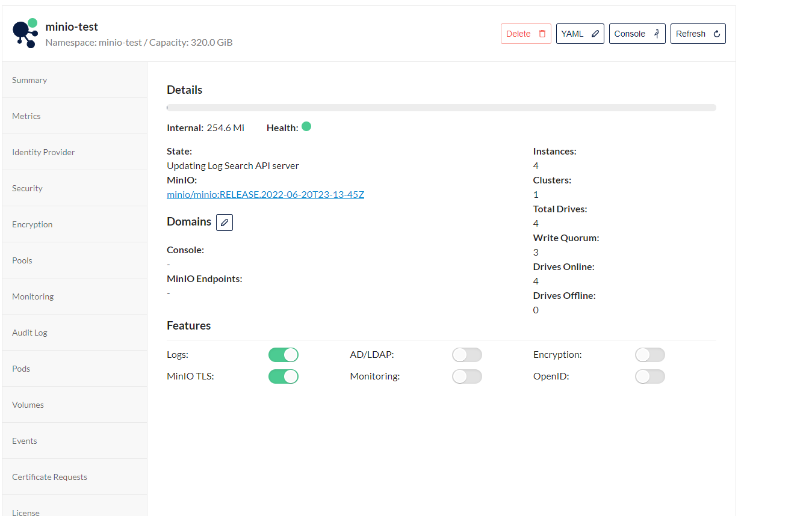
Task: Open the YAML editor
Action: [x=580, y=34]
